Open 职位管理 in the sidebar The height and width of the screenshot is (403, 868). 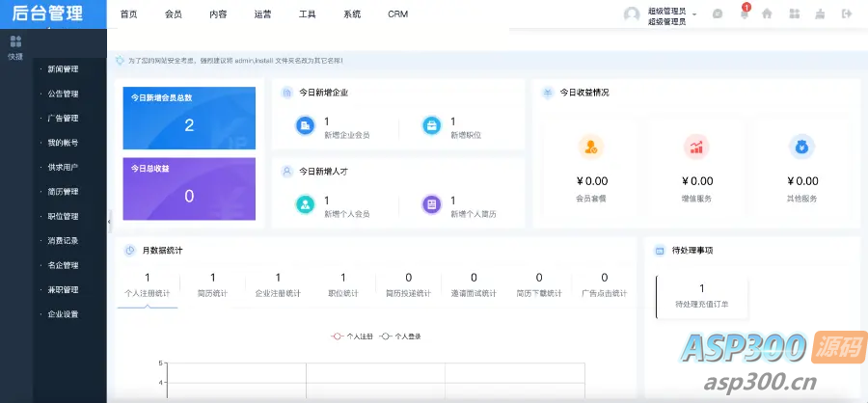pos(63,216)
